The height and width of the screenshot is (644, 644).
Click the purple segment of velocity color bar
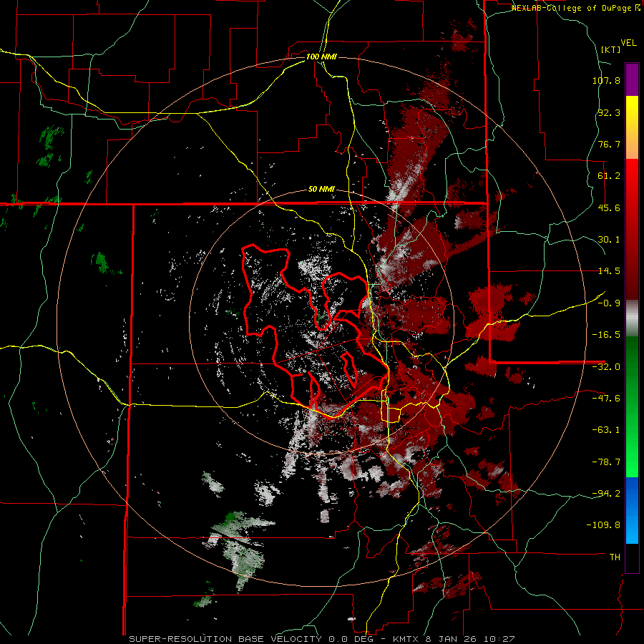click(632, 79)
